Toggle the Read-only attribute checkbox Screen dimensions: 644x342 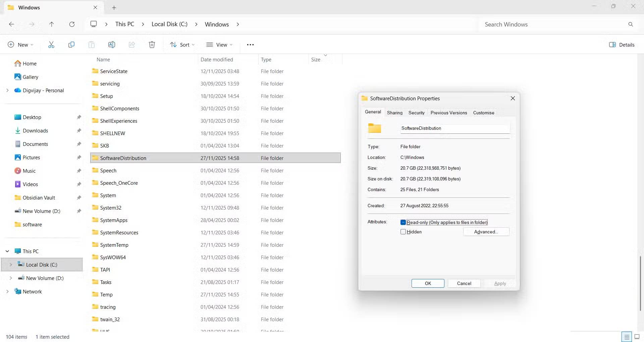[x=403, y=222]
